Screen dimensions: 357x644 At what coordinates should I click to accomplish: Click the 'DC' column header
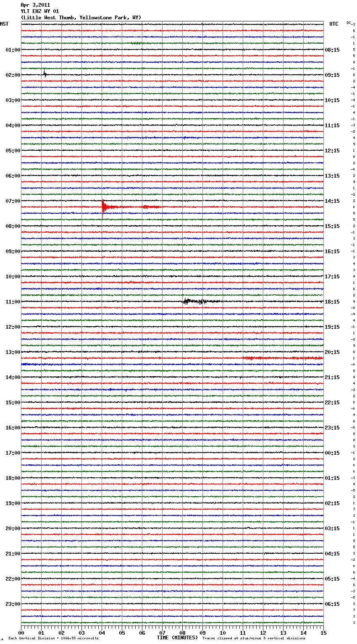pos(349,23)
